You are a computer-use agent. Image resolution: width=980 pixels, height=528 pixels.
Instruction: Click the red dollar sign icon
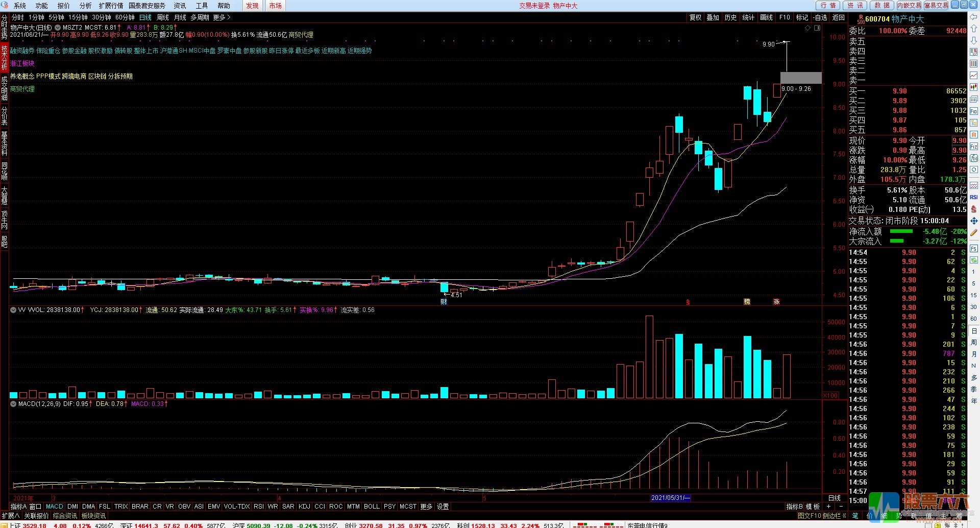973,209
